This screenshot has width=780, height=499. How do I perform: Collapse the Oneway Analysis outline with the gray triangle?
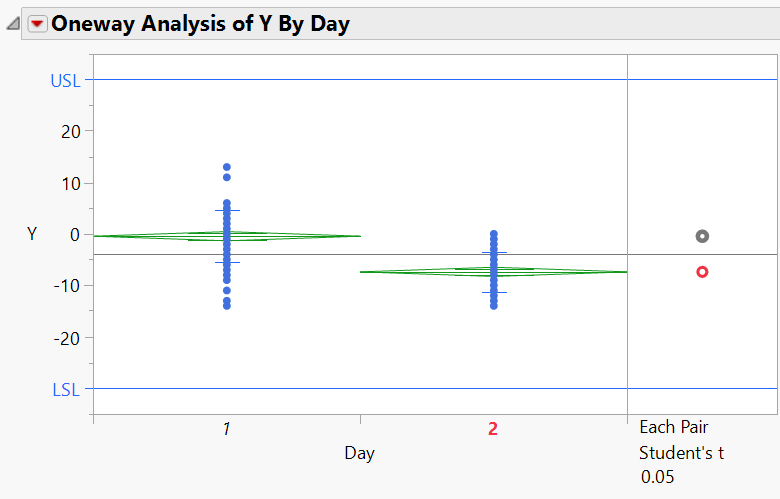(13, 25)
